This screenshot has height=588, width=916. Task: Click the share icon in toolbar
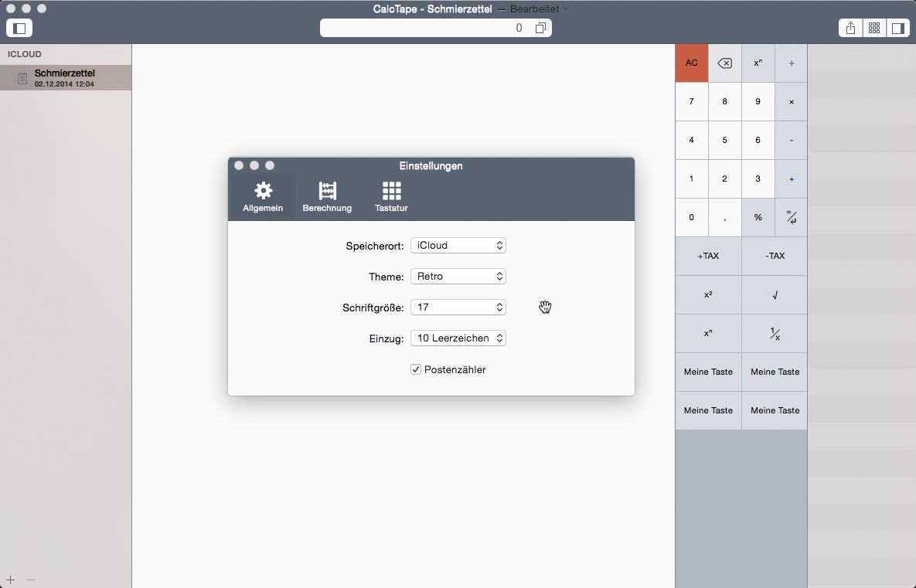coord(850,28)
